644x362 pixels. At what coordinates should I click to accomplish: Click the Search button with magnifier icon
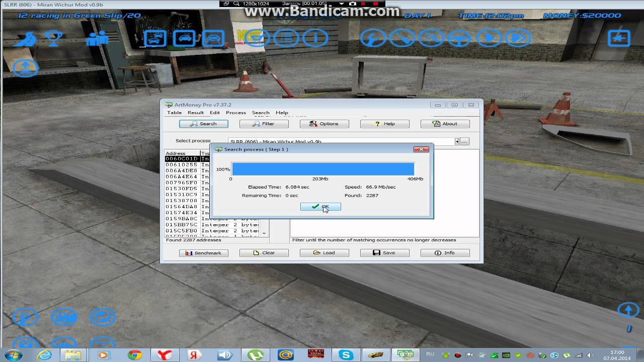tap(204, 124)
